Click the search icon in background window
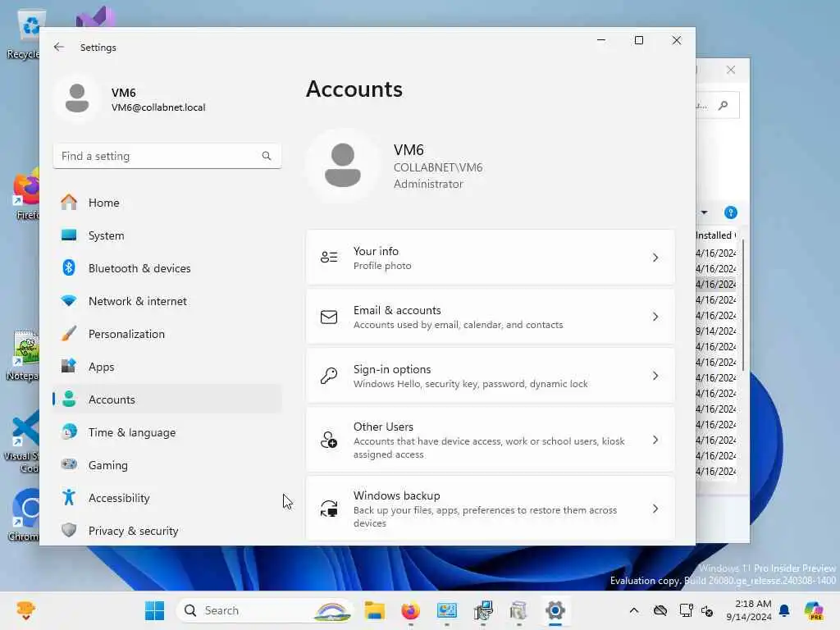Viewport: 840px width, 630px height. click(724, 106)
